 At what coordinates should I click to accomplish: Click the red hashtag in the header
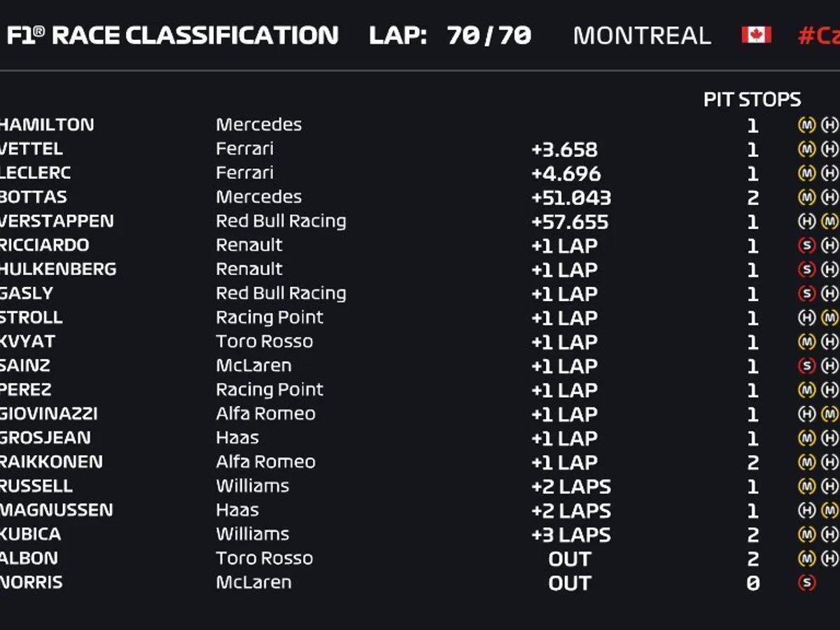818,36
